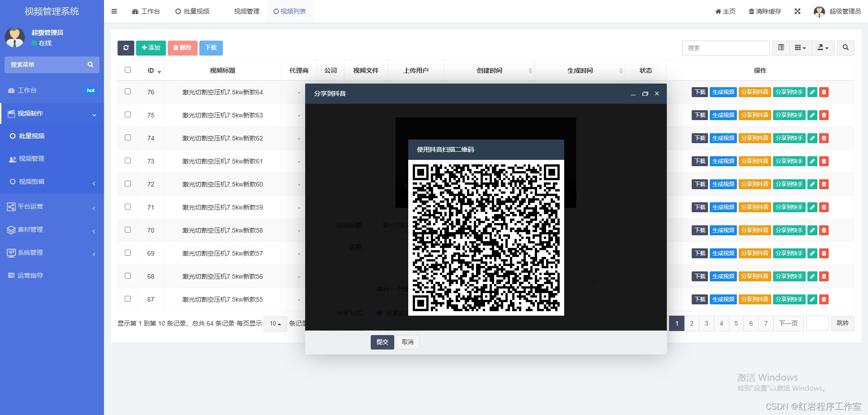Click the page jump number input
Viewport: 868px width, 415px height.
[817, 323]
